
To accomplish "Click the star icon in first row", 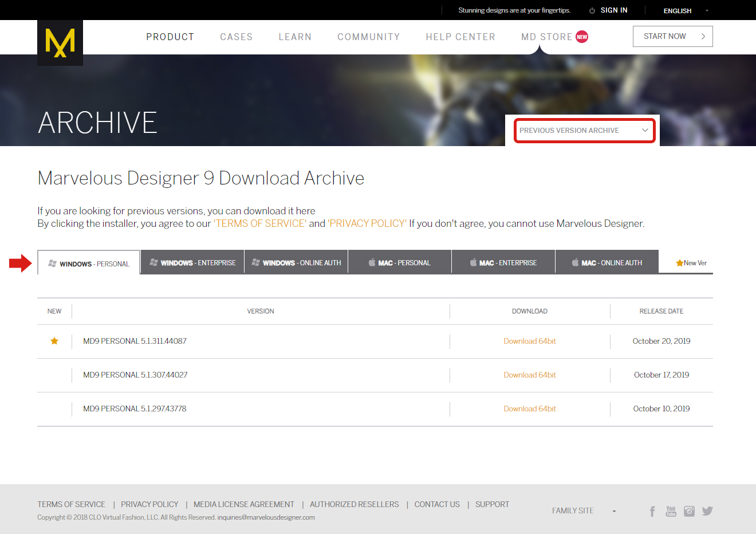I will point(54,341).
